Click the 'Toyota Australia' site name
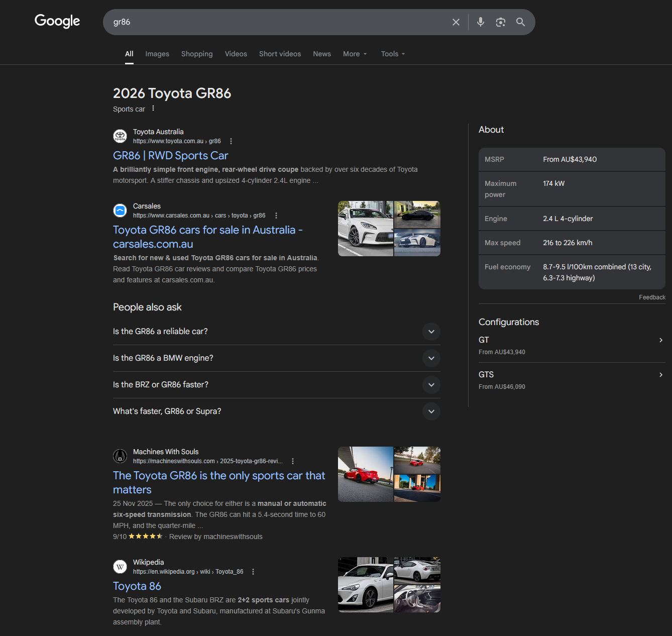672x636 pixels. click(158, 132)
